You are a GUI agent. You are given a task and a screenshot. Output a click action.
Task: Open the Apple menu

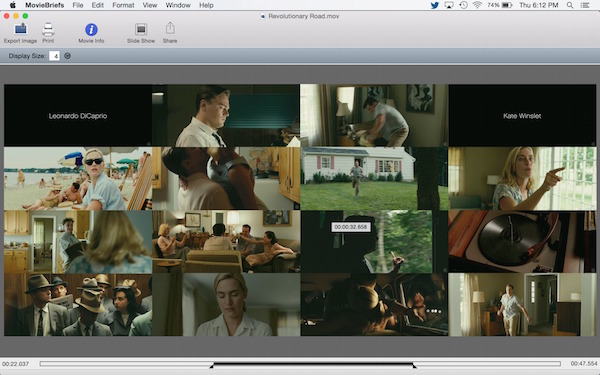(x=13, y=5)
